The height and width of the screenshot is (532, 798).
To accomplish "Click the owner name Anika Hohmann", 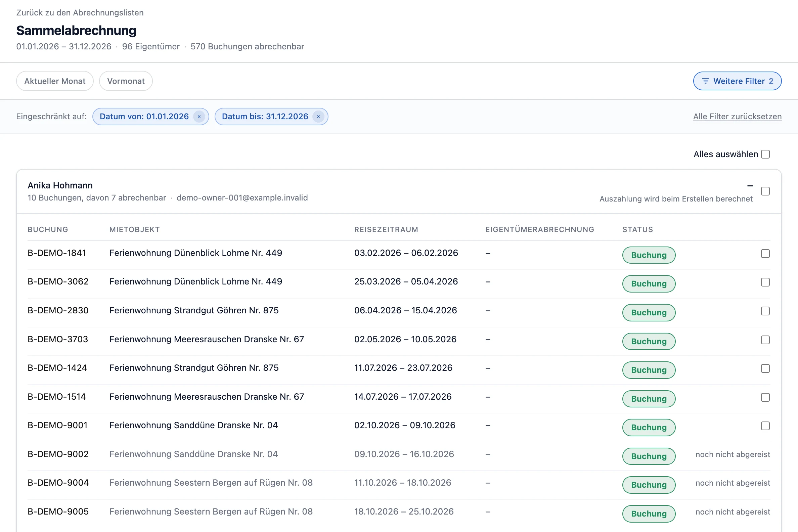I will click(x=60, y=185).
